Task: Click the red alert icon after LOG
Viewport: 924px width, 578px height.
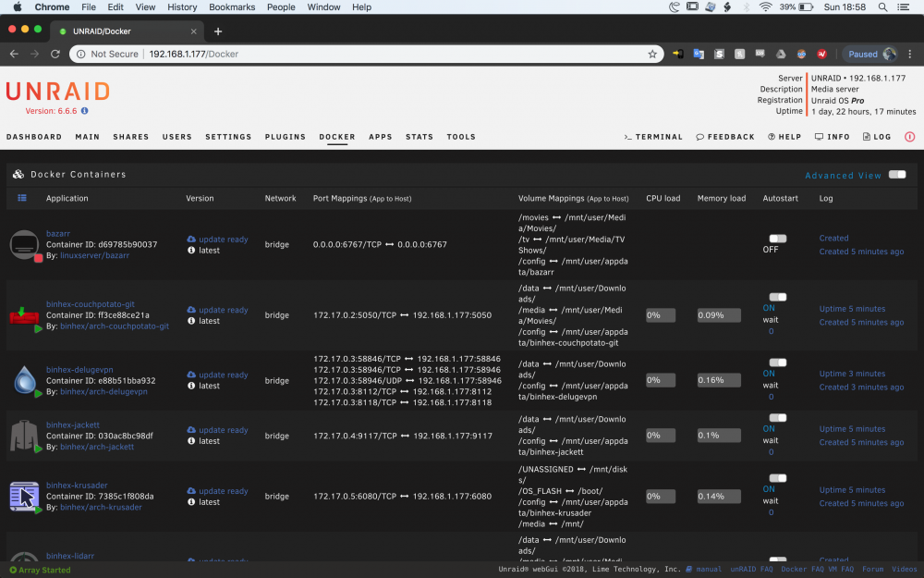Action: coord(909,137)
